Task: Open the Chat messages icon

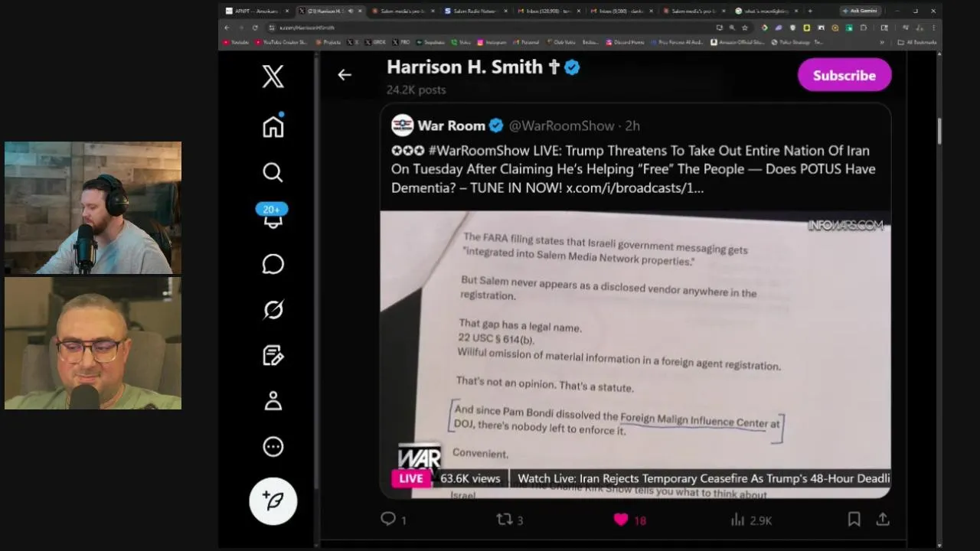Action: click(x=273, y=264)
